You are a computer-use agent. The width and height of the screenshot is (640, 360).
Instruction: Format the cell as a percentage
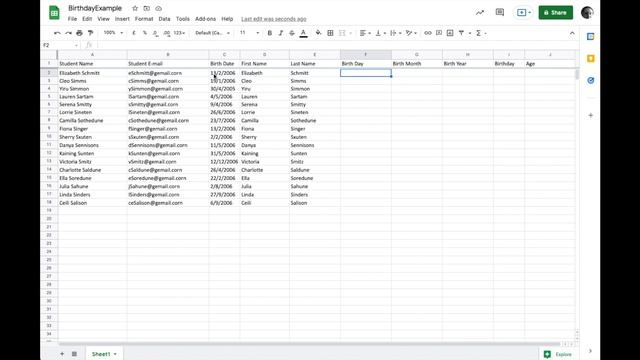(x=144, y=33)
